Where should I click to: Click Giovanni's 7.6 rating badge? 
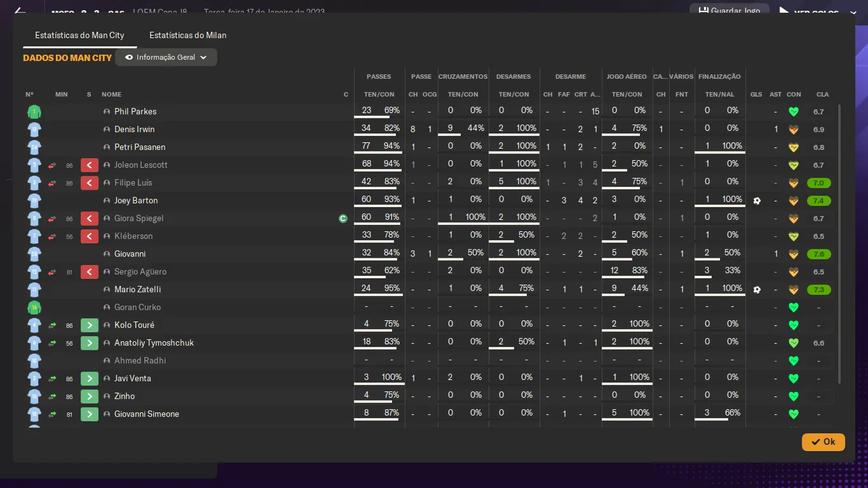tap(819, 254)
